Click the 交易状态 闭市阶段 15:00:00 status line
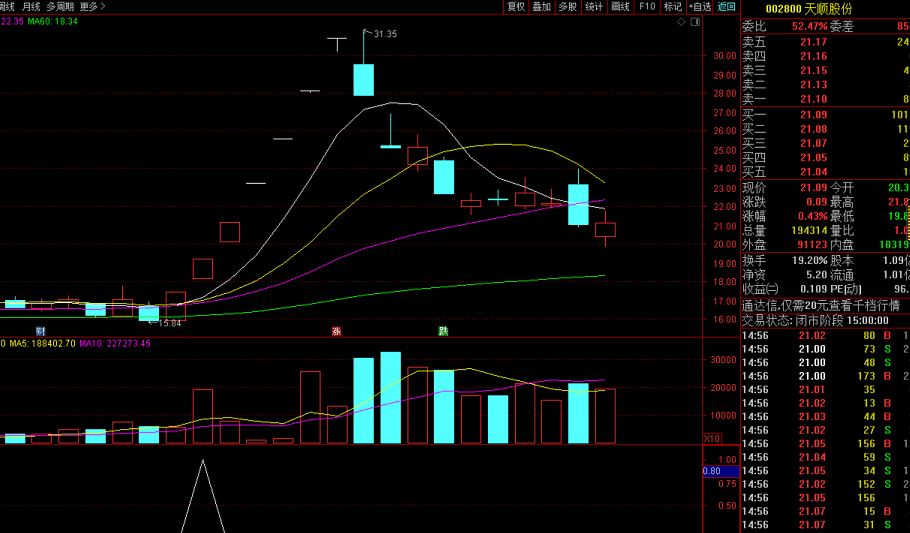Viewport: 910px width, 533px height. pos(815,320)
